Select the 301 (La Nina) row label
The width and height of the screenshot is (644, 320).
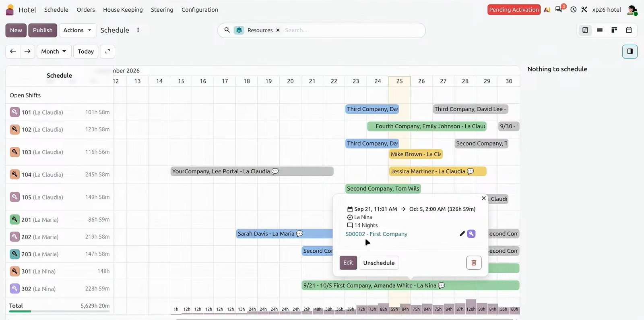point(39,271)
